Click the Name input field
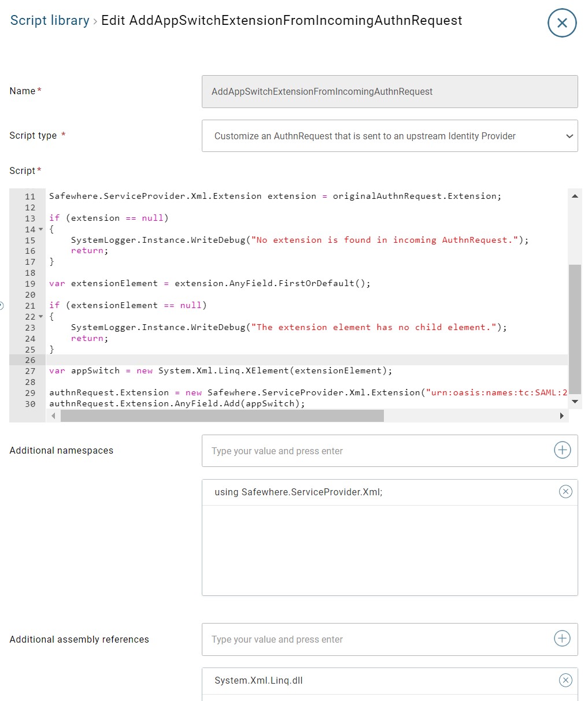 pos(390,91)
